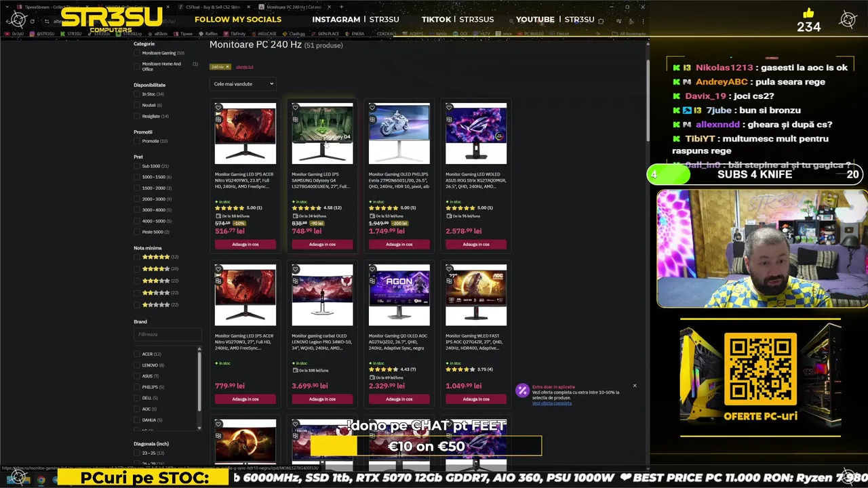The image size is (868, 488).
Task: Check the Monitoare Gaming category filter
Action: pyautogui.click(x=137, y=53)
